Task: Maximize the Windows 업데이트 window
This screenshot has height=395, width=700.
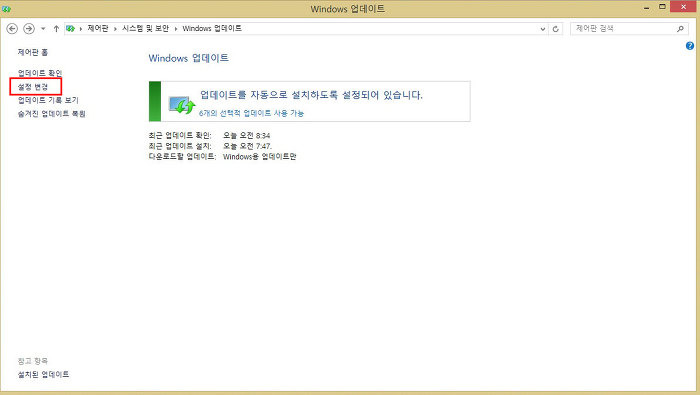Action: point(662,7)
